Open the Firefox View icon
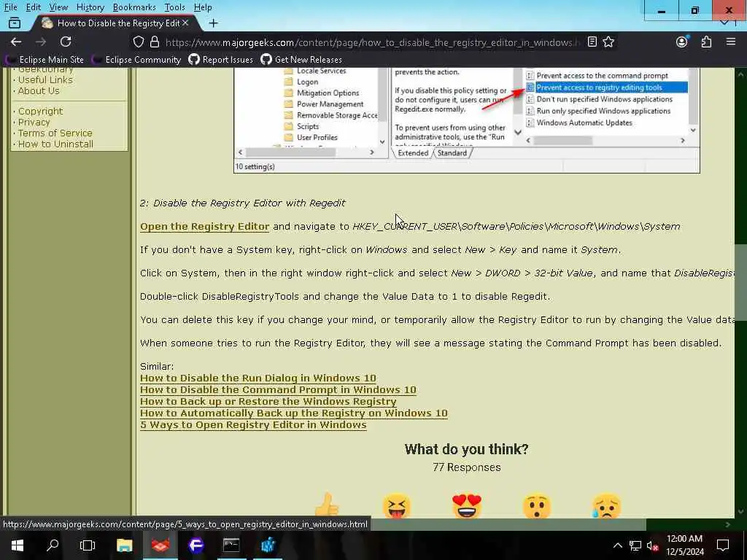Screen dimensions: 747x560 pyautogui.click(x=15, y=23)
